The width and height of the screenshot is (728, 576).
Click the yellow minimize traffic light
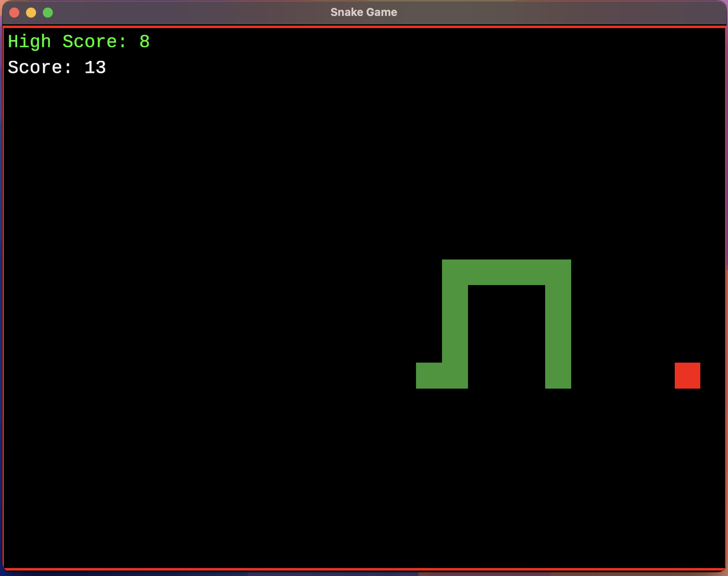click(31, 12)
